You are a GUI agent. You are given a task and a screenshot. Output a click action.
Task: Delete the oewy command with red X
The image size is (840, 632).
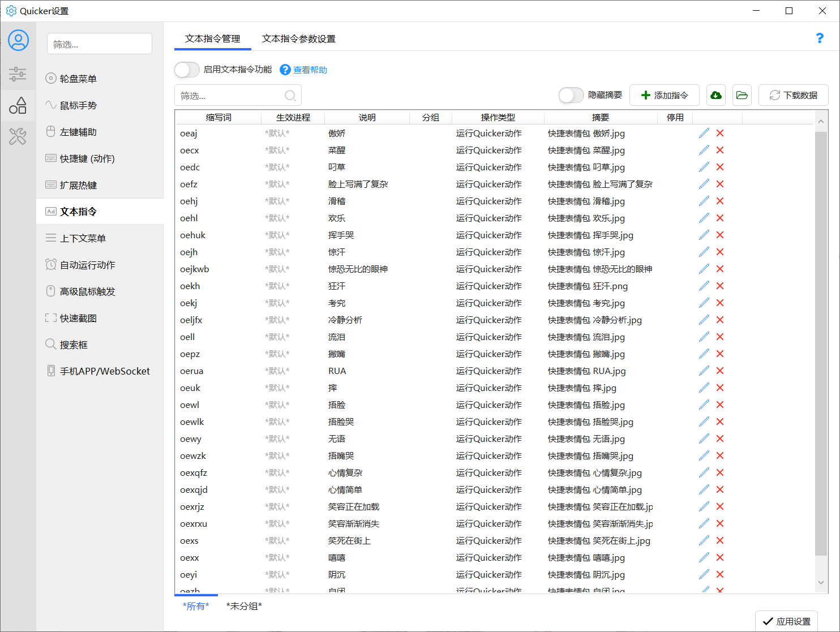click(x=720, y=438)
